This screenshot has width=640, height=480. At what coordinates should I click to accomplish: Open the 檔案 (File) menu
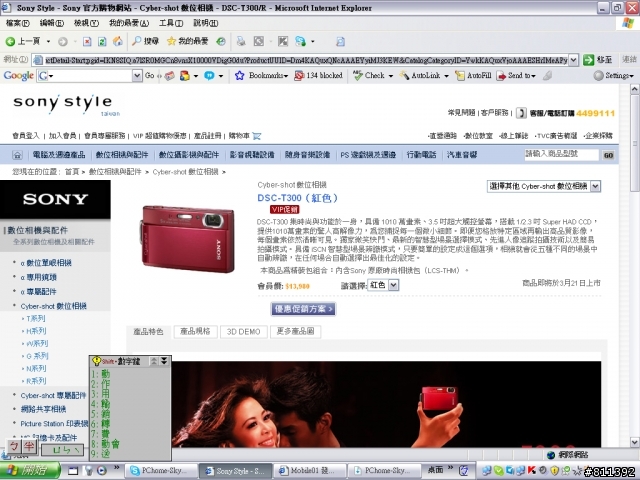[x=18, y=23]
